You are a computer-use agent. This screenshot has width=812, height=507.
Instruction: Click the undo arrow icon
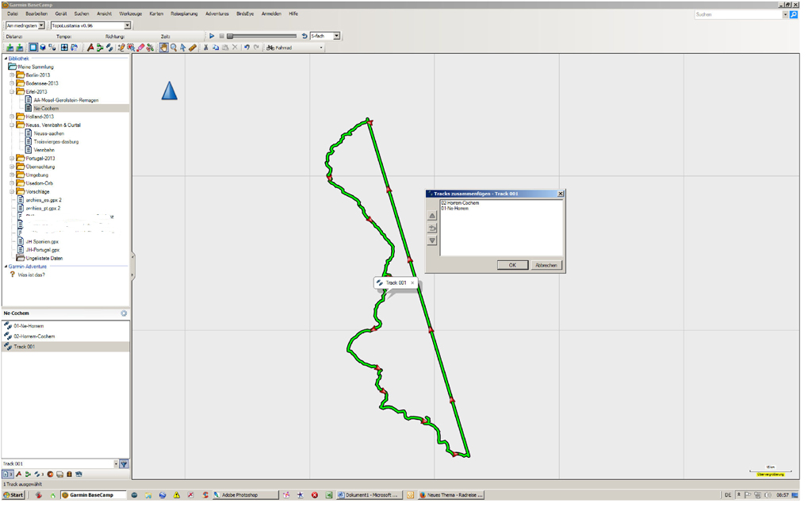(x=247, y=48)
